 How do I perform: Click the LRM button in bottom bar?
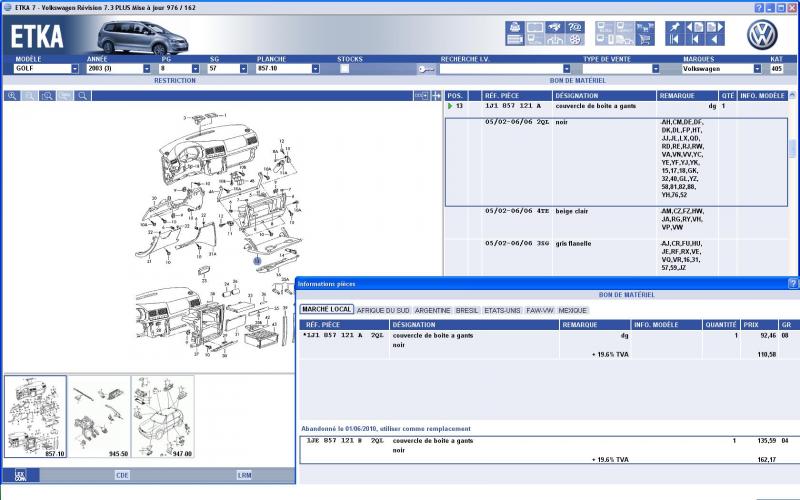point(244,475)
